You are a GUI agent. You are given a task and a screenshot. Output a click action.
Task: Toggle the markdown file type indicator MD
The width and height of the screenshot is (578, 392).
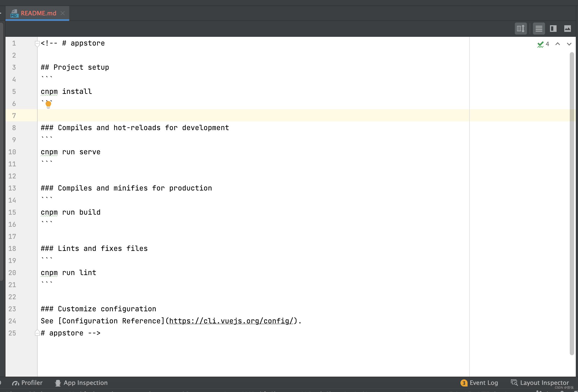(13, 13)
